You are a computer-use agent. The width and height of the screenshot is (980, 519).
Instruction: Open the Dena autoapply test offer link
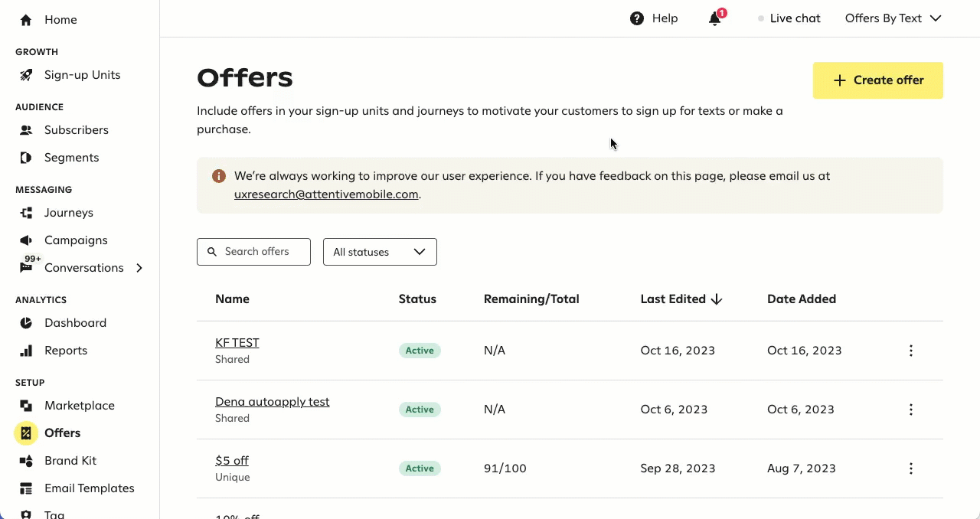click(x=272, y=401)
